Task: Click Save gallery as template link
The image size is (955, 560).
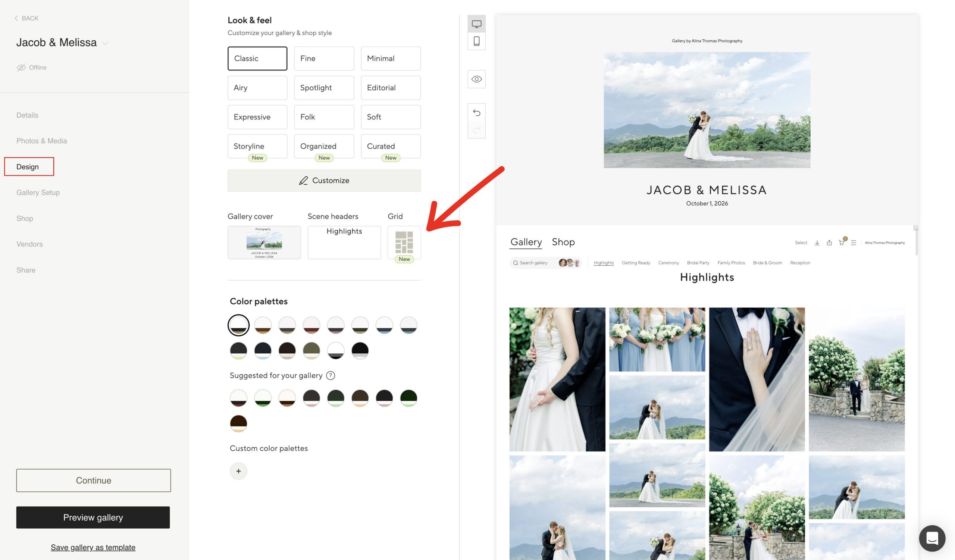Action: 93,547
